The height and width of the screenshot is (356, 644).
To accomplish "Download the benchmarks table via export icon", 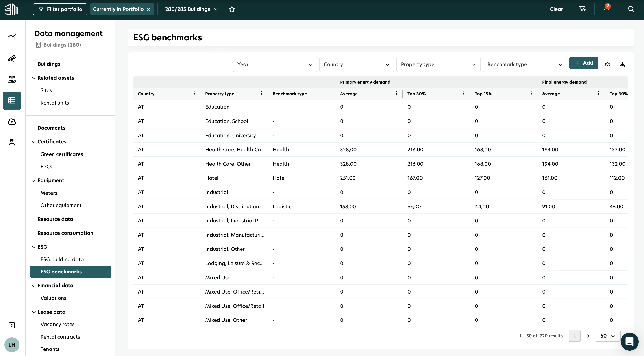I will 622,65.
